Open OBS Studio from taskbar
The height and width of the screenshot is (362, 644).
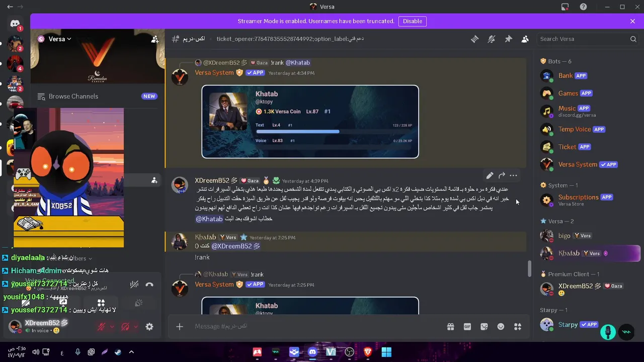click(x=349, y=352)
